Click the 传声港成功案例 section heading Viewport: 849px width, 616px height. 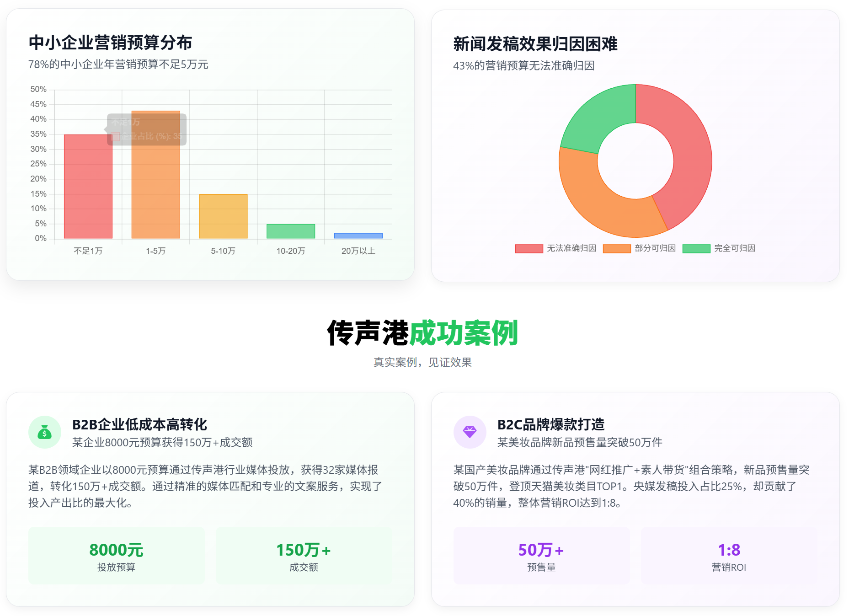pyautogui.click(x=422, y=333)
